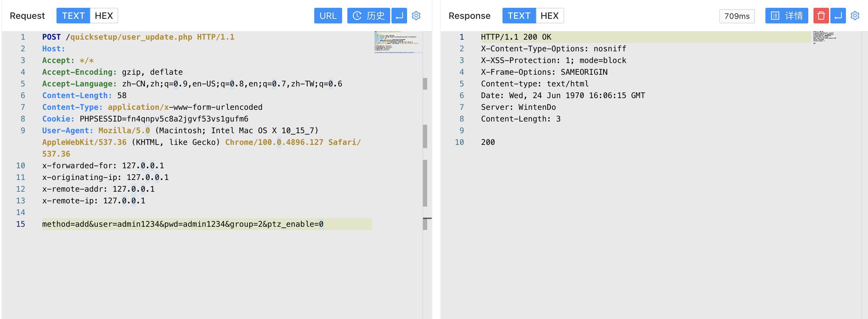Open the Request panel settings gear

click(x=416, y=16)
